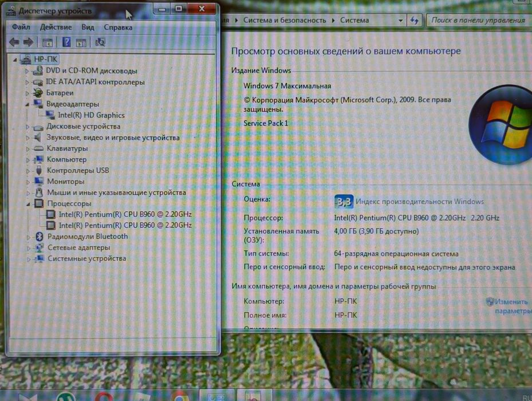
Task: Minimize the Диспетчер устройств window
Action: click(x=162, y=9)
